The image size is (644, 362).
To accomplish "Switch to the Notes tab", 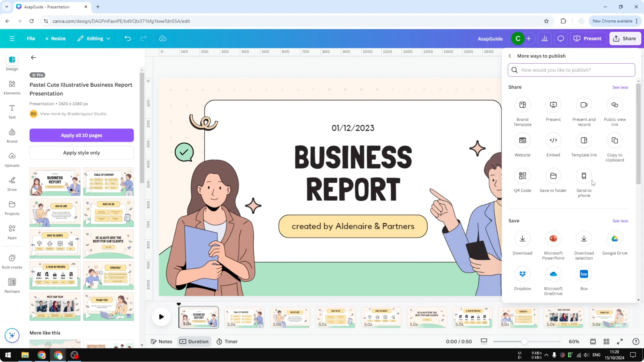I will tap(161, 342).
